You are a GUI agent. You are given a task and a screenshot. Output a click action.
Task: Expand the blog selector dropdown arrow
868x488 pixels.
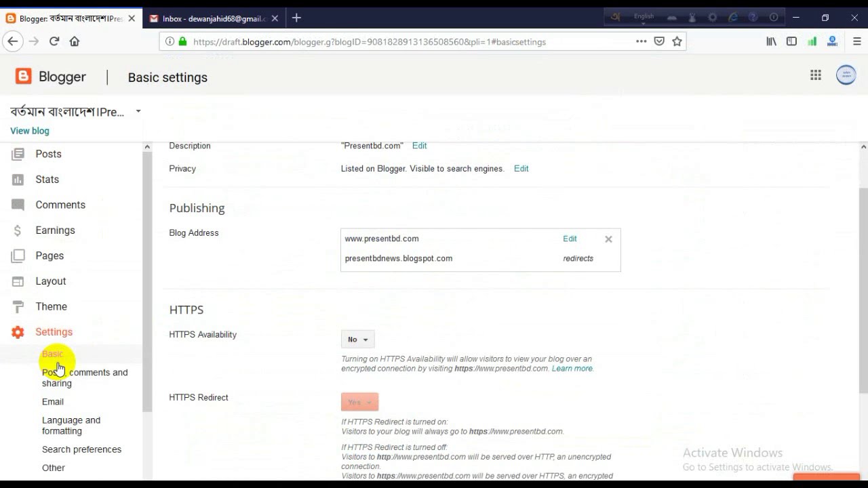point(138,111)
